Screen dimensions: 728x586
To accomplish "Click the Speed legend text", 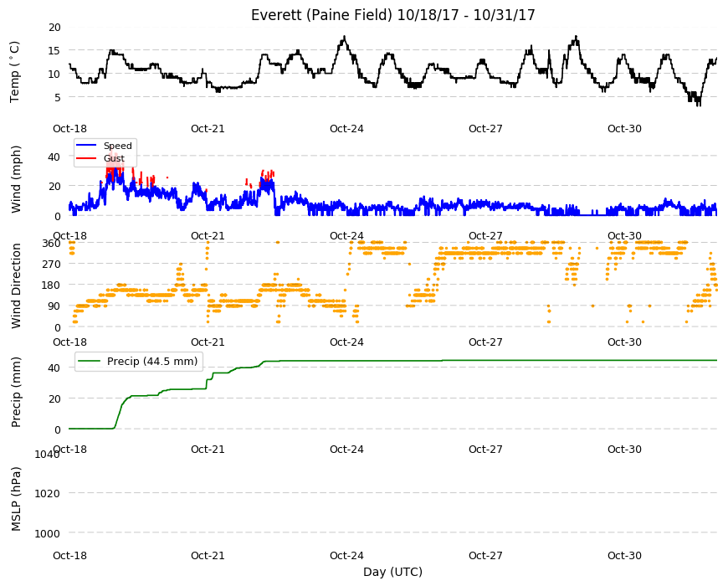I will click(x=118, y=146).
